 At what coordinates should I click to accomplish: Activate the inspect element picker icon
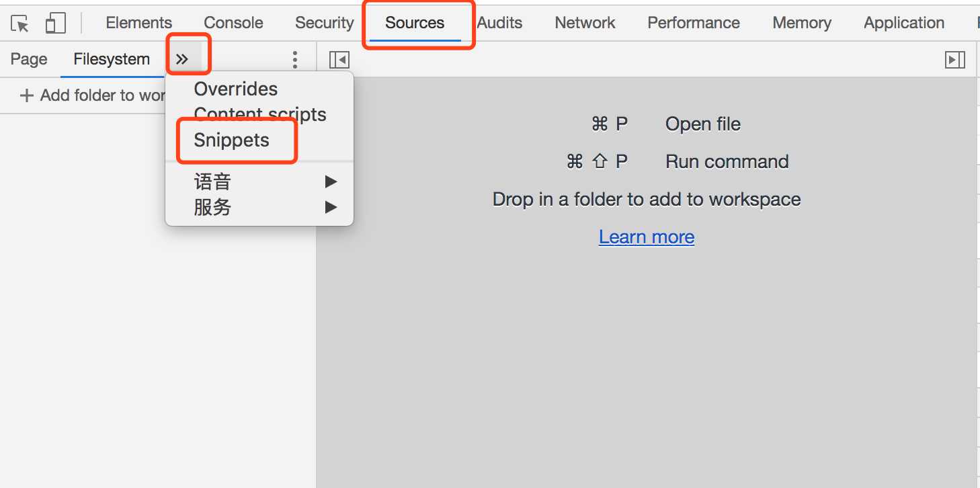[x=20, y=24]
